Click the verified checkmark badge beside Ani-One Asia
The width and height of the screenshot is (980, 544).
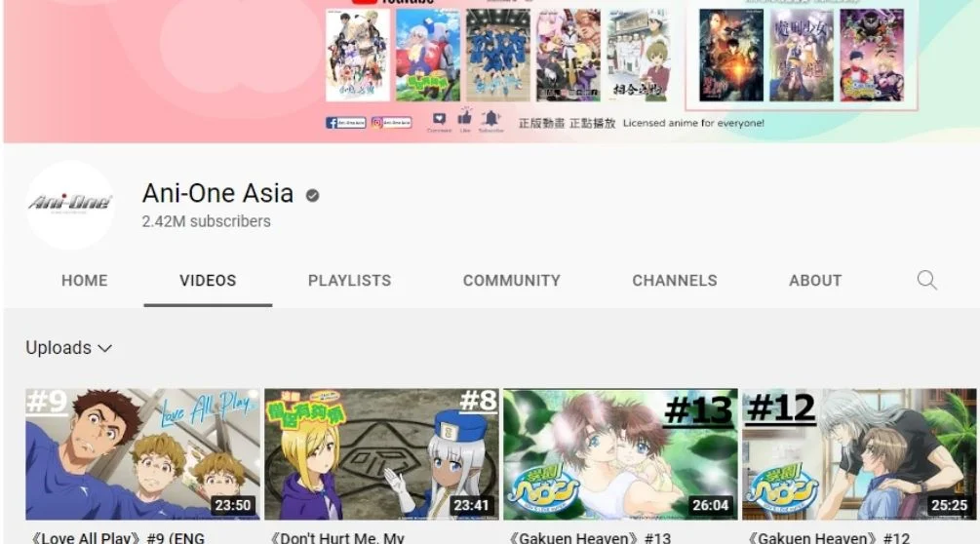[x=312, y=196]
